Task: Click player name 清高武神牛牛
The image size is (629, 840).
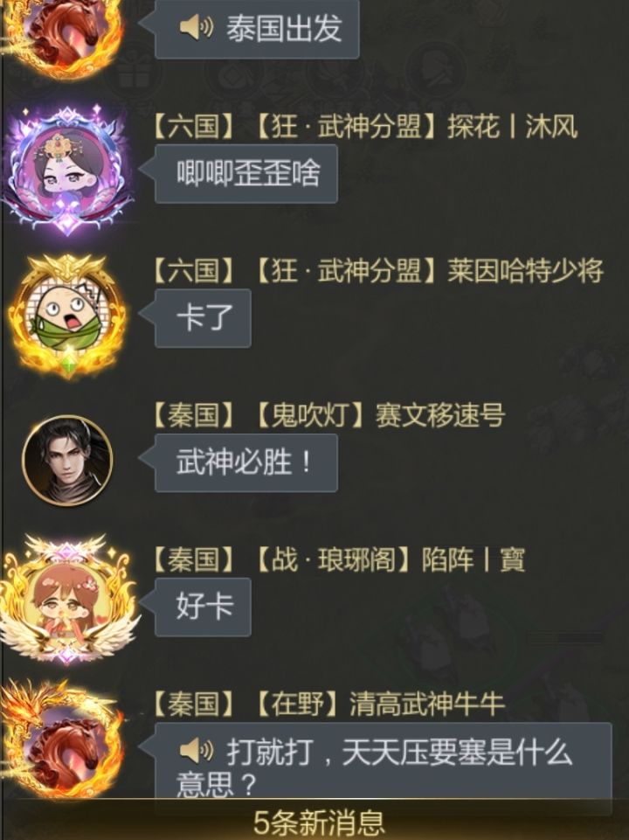Action: (426, 704)
